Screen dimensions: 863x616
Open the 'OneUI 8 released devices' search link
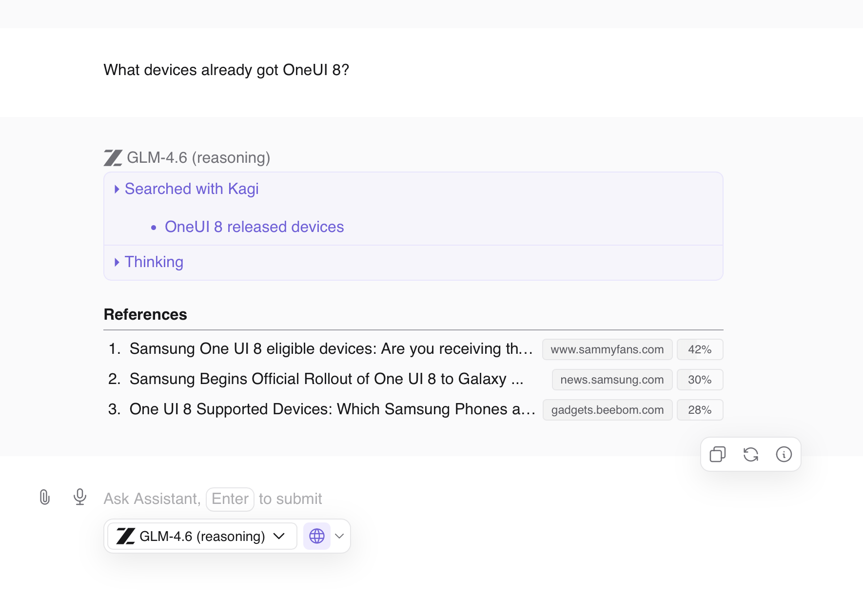pyautogui.click(x=254, y=227)
